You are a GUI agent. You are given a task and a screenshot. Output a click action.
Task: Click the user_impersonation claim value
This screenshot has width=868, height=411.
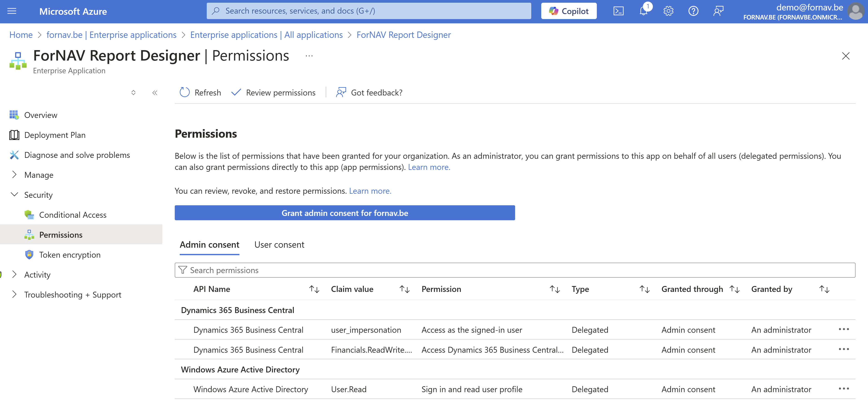point(366,330)
